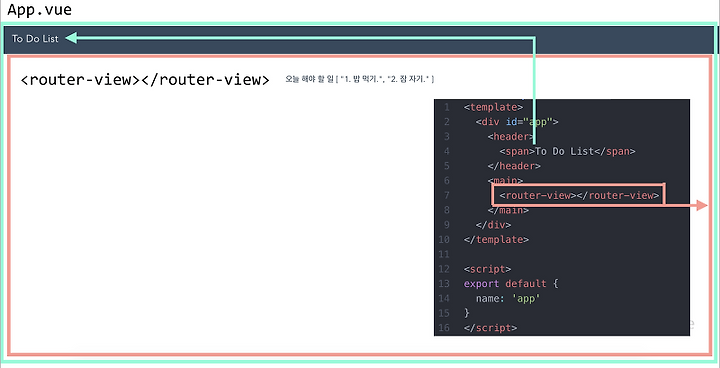Click the opening <header> tag in the code
Viewport: 720px width, 368px height.
(x=511, y=137)
